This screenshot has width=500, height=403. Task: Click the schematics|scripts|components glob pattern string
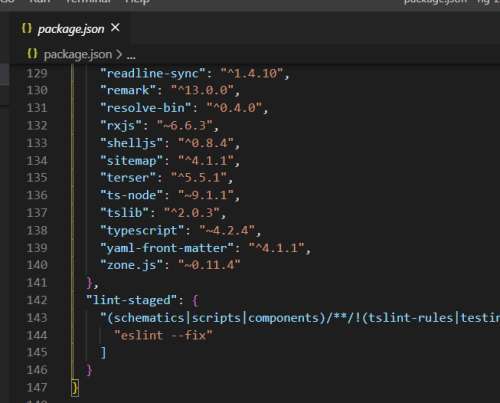(x=300, y=318)
